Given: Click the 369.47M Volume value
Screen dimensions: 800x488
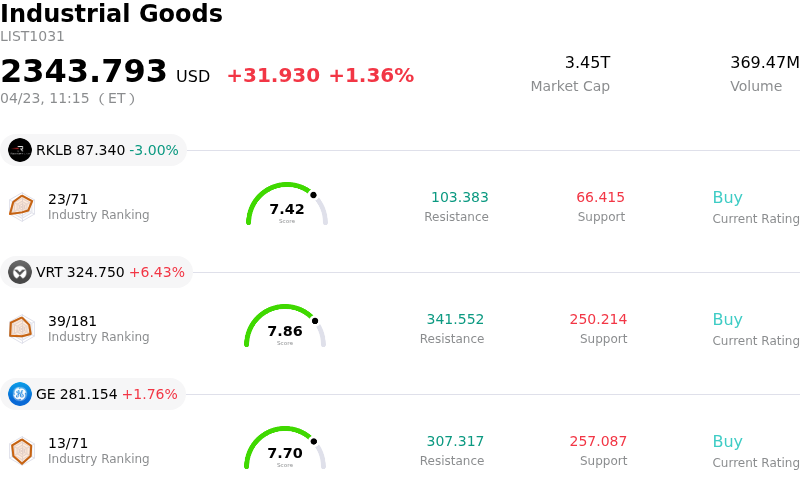Looking at the screenshot, I should [764, 63].
